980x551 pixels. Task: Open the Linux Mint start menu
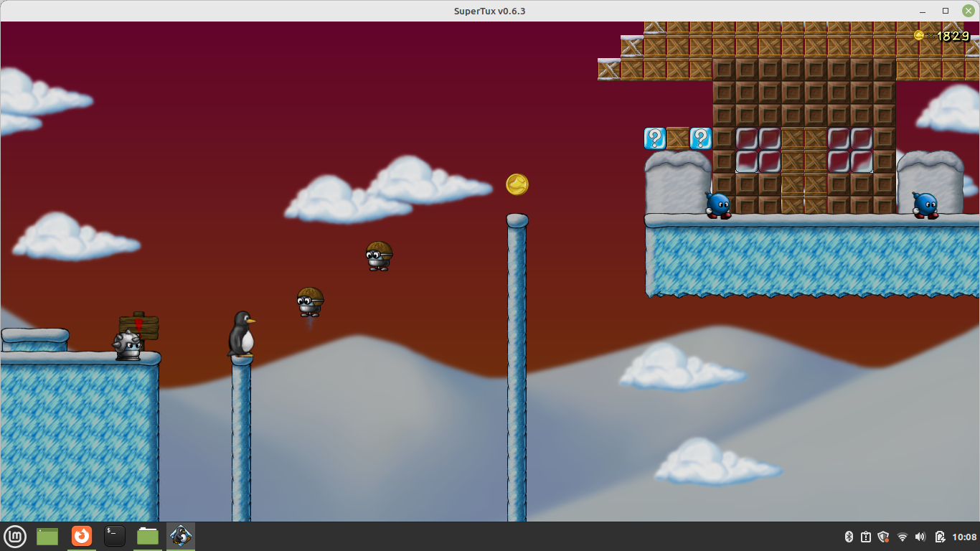click(x=15, y=536)
